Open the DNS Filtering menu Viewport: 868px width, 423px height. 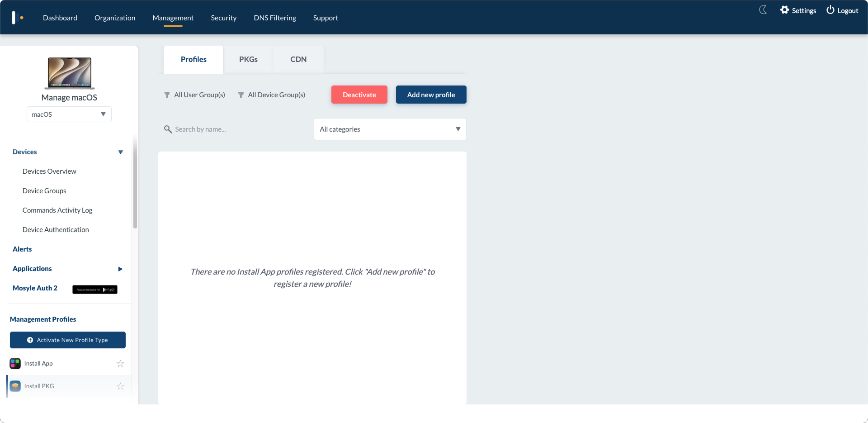coord(275,18)
